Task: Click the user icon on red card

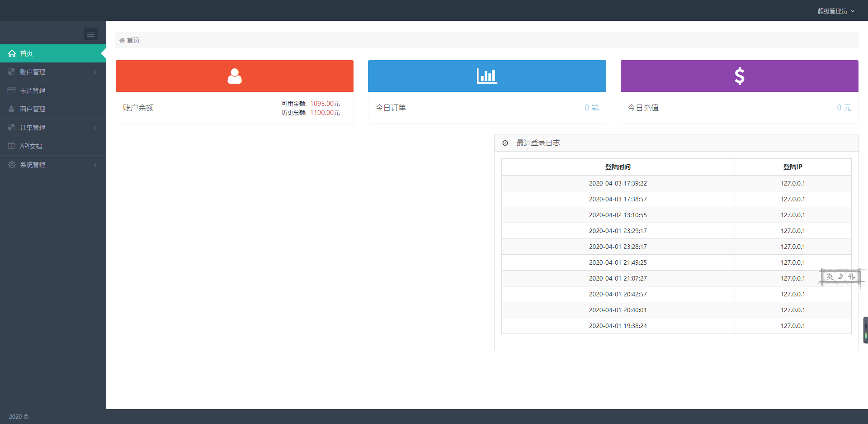Action: pyautogui.click(x=235, y=76)
